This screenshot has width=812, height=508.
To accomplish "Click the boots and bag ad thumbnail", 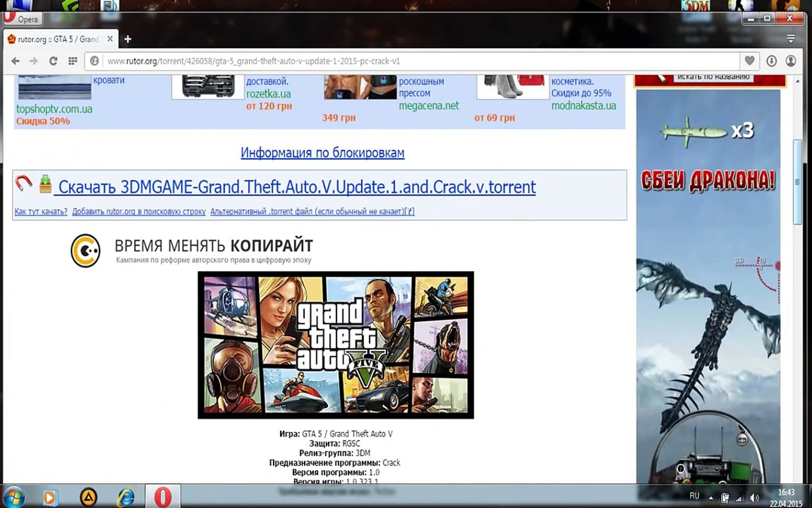I will click(513, 87).
